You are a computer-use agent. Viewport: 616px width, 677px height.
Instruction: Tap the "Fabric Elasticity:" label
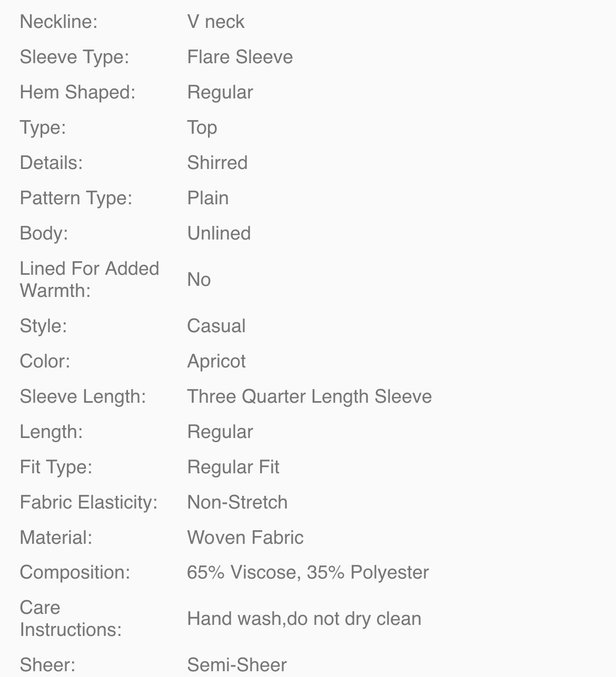point(88,502)
